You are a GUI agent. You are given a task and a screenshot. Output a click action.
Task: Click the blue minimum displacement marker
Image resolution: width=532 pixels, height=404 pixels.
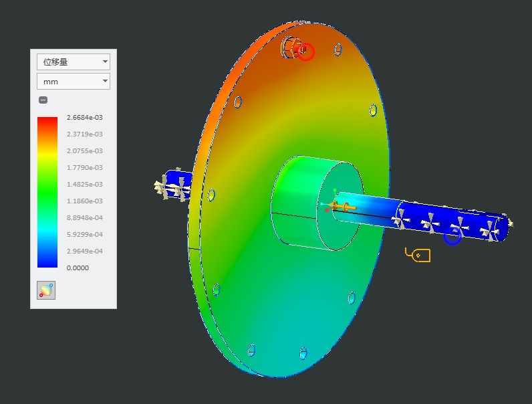tap(452, 236)
